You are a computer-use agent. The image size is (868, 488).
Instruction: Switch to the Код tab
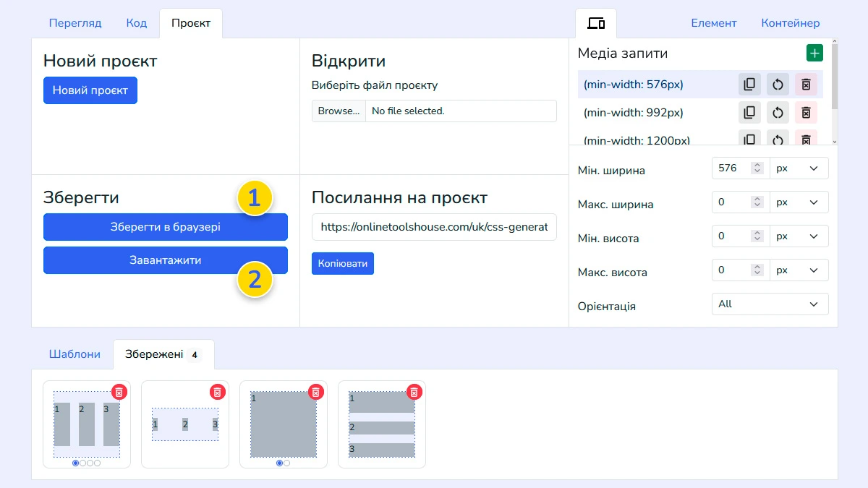(x=136, y=22)
